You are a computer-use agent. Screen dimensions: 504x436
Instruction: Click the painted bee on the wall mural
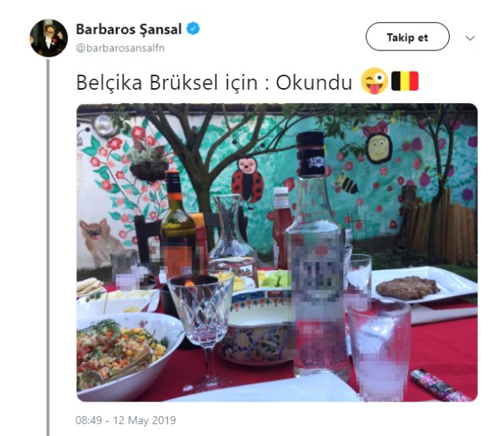click(346, 184)
